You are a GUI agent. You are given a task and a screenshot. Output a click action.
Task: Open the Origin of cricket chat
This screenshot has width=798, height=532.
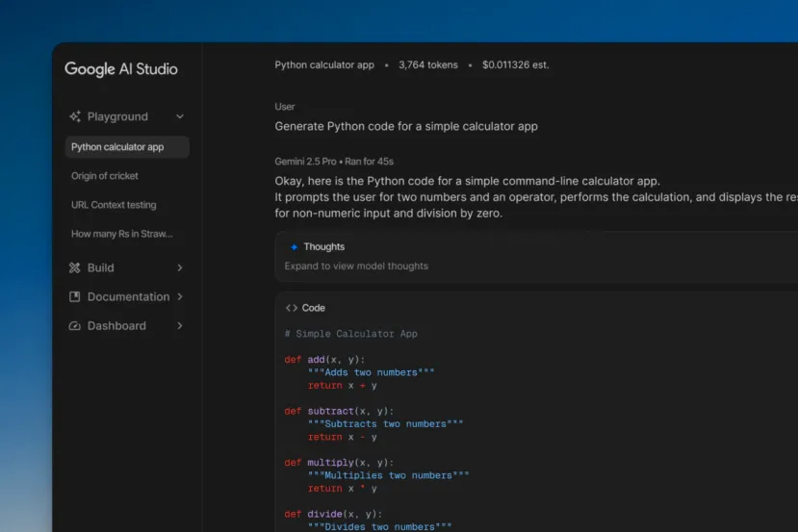coord(104,176)
